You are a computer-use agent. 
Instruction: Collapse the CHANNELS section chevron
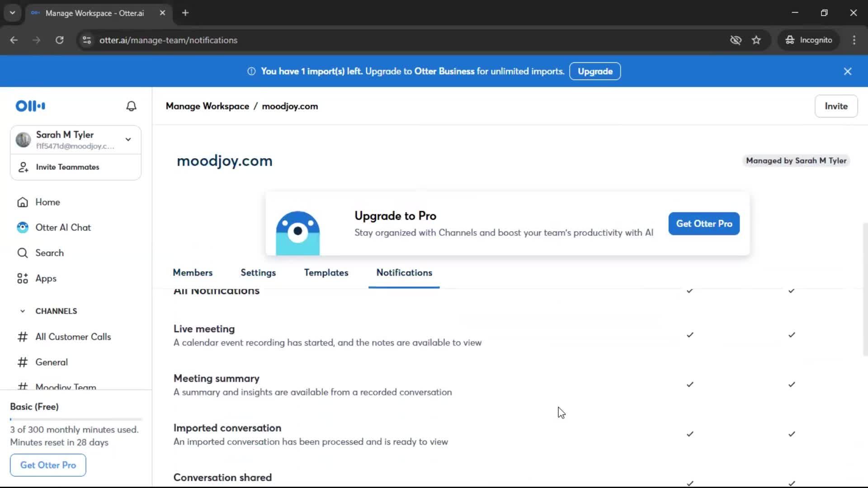pyautogui.click(x=23, y=311)
